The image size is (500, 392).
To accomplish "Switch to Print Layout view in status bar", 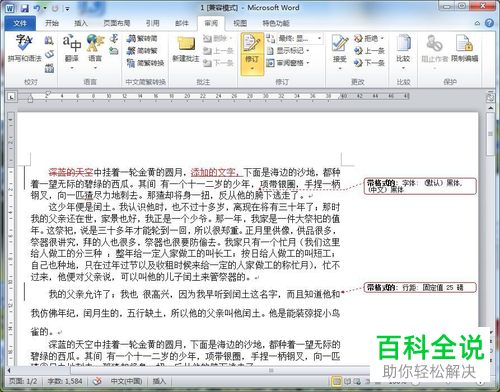I will click(336, 381).
